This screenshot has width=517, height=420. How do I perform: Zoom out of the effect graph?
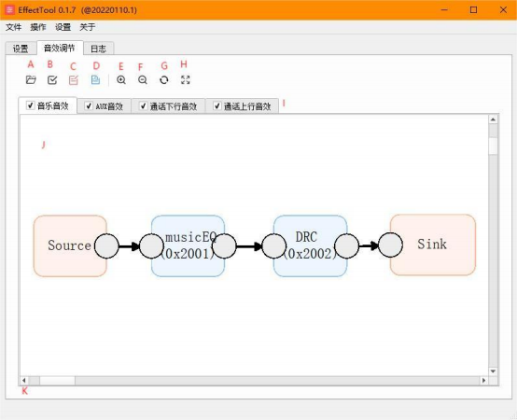click(143, 79)
